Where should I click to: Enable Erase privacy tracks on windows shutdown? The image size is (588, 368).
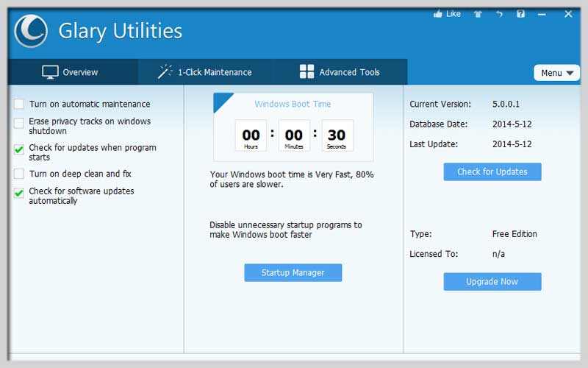[x=19, y=123]
